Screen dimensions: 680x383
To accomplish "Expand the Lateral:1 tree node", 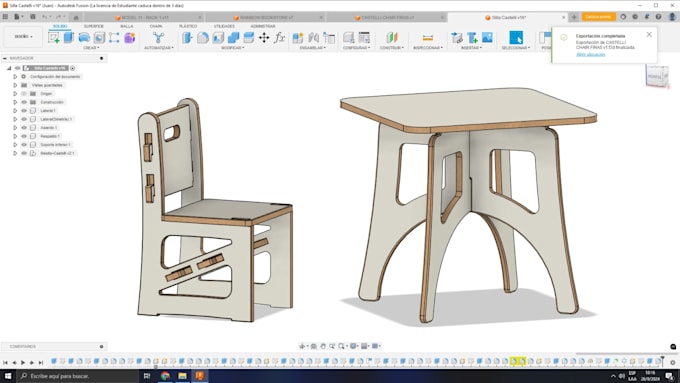I will (15, 111).
